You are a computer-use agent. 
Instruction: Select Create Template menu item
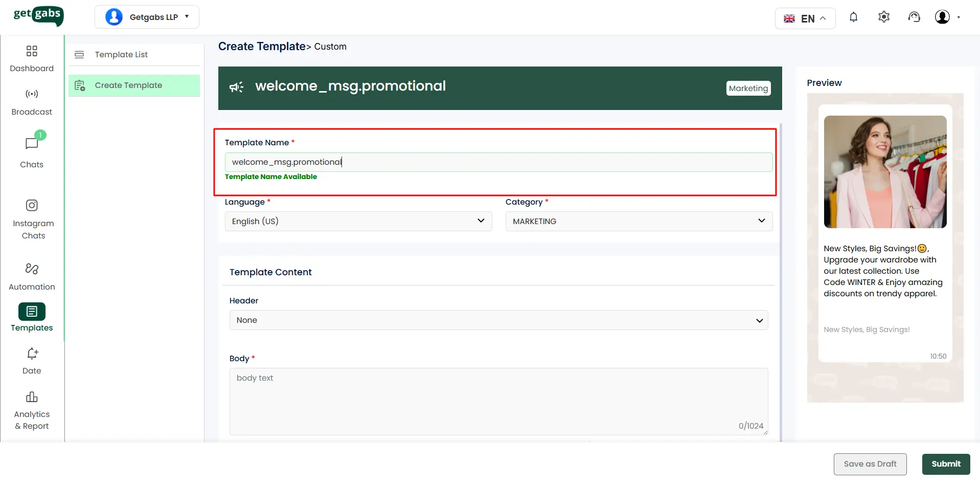pyautogui.click(x=128, y=85)
